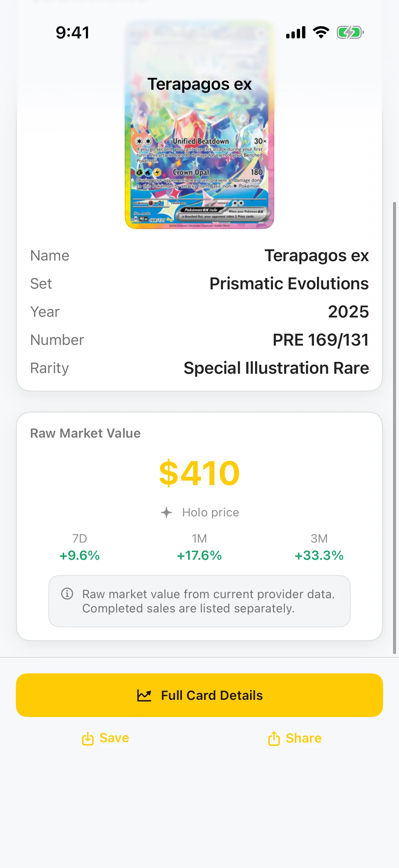This screenshot has width=399, height=868.
Task: Tap the Save download icon
Action: pos(88,738)
